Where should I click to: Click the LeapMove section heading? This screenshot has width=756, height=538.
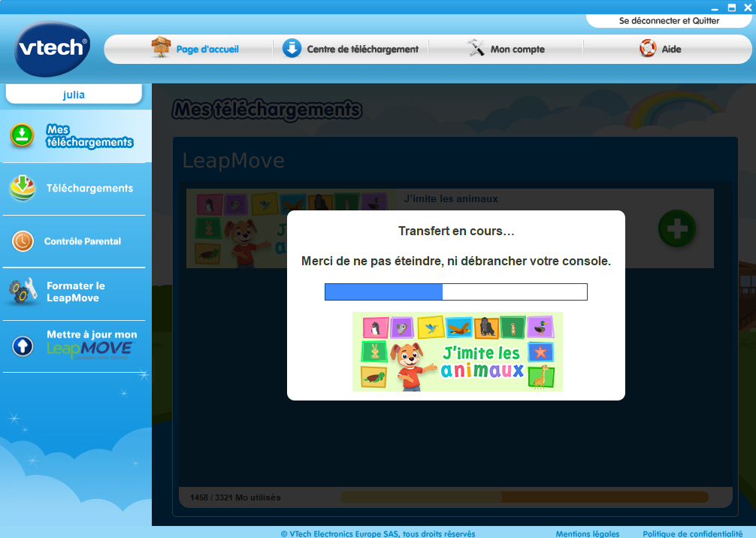(234, 161)
